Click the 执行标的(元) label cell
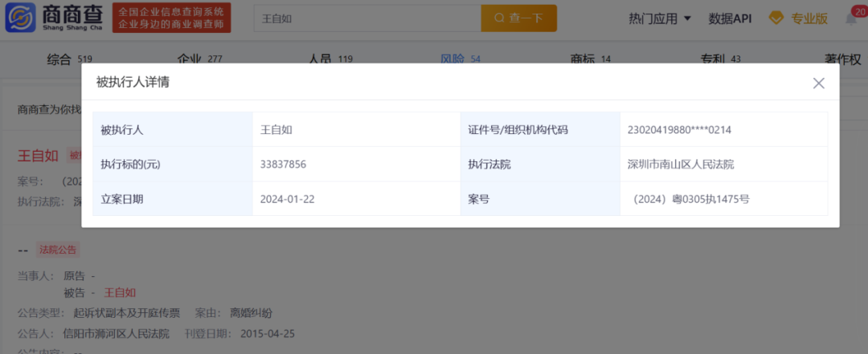Image resolution: width=868 pixels, height=354 pixels. click(173, 165)
